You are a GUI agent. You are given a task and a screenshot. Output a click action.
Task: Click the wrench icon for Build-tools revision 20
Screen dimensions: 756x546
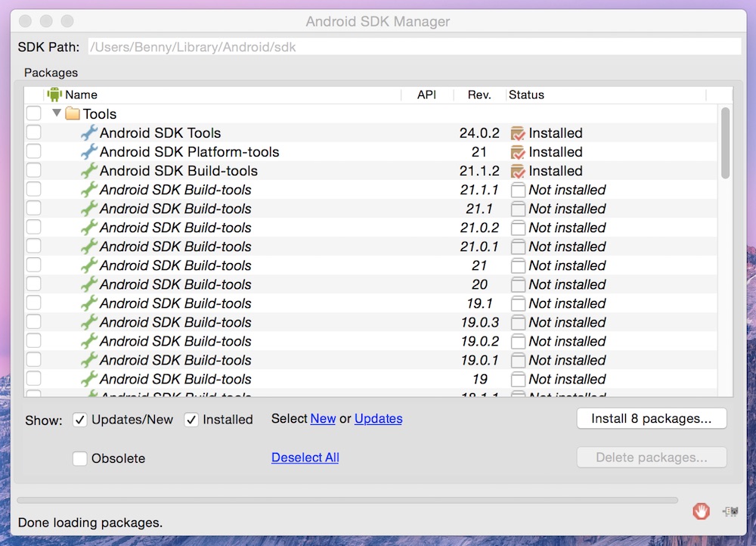(x=89, y=284)
